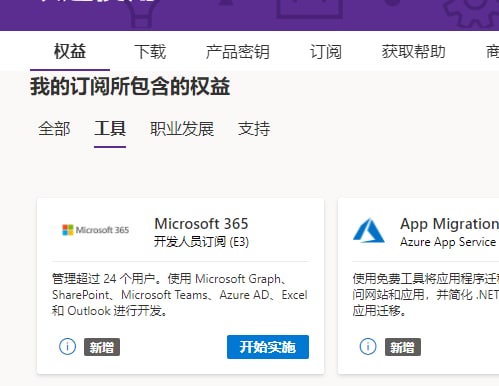Screen dimensions: 499x386
Task: Click the 管理超过 24 个用户 description
Action: (x=180, y=295)
